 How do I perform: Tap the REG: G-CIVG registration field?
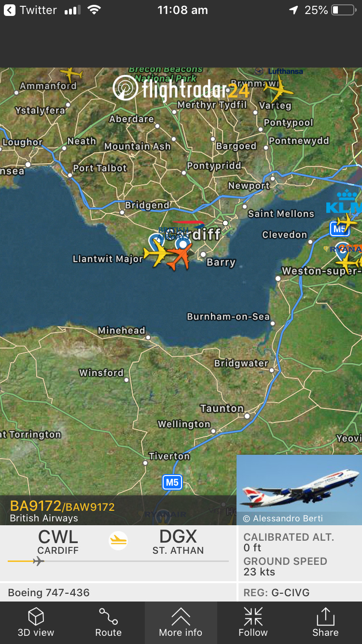coord(300,592)
